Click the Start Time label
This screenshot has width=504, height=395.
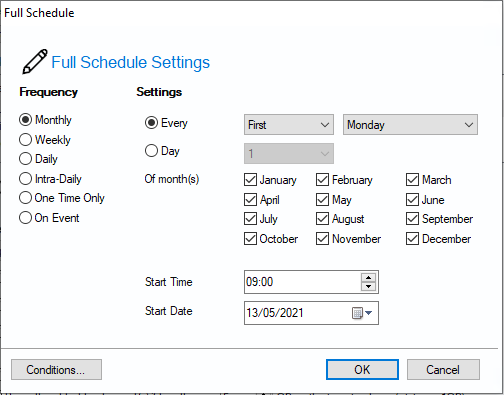(x=169, y=282)
